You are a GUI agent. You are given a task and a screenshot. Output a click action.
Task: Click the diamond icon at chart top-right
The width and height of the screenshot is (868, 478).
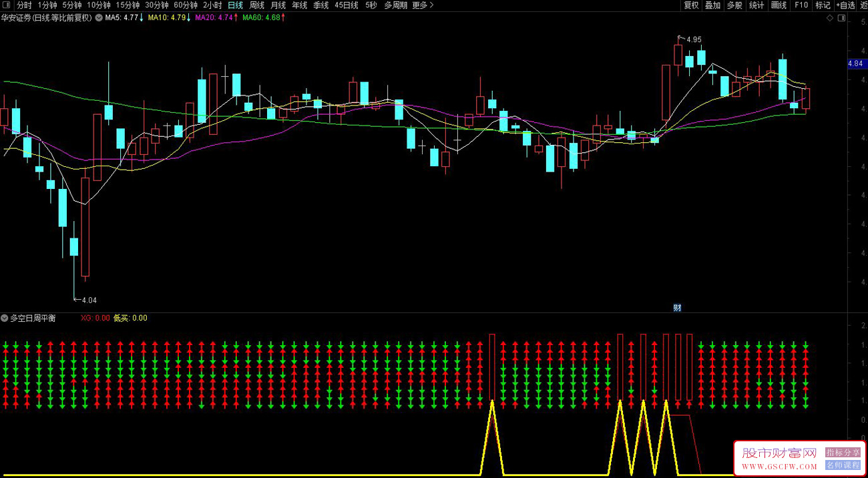point(830,18)
